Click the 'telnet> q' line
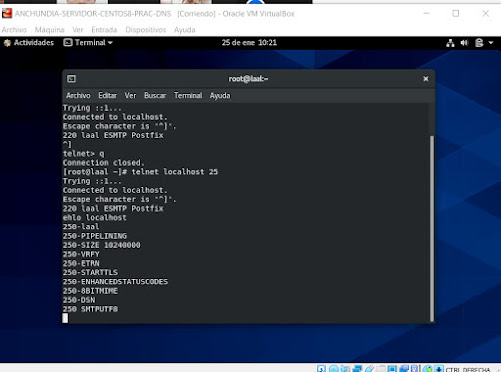This screenshot has height=372, width=501. tap(84, 154)
